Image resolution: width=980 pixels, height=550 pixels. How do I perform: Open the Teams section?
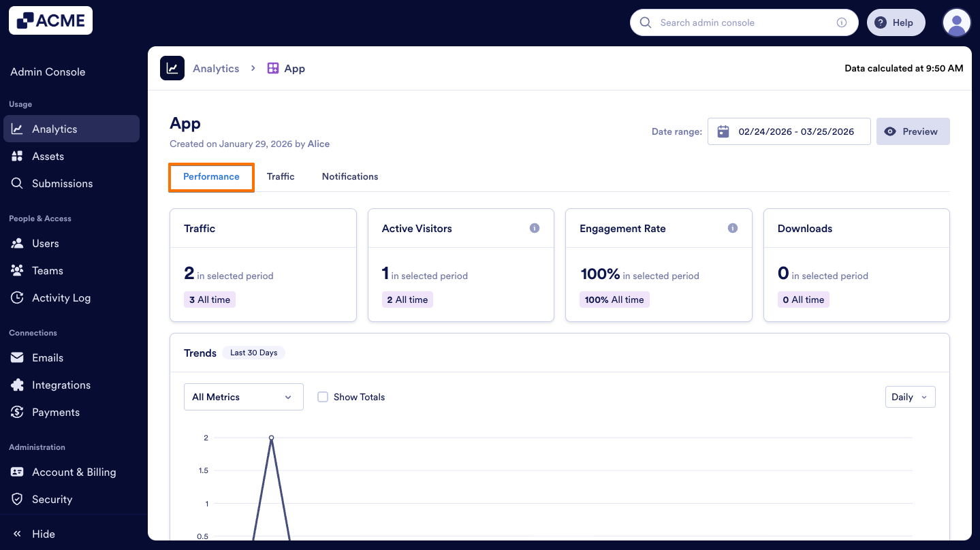click(x=48, y=270)
